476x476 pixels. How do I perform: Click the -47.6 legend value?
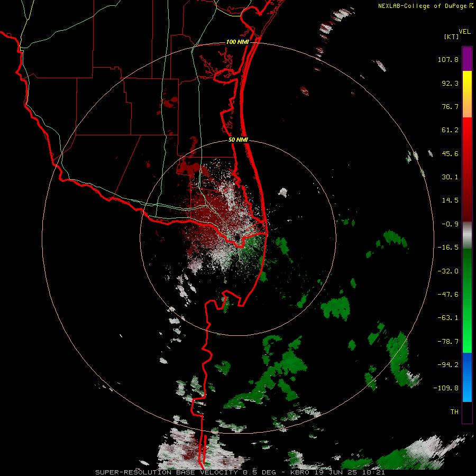coord(448,295)
